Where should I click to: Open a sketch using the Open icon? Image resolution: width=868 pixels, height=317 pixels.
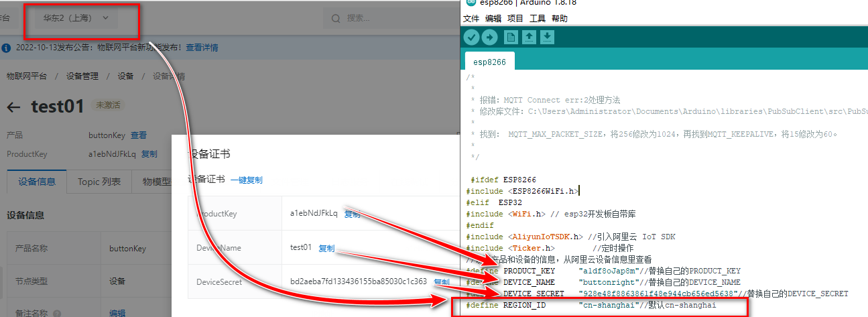530,37
